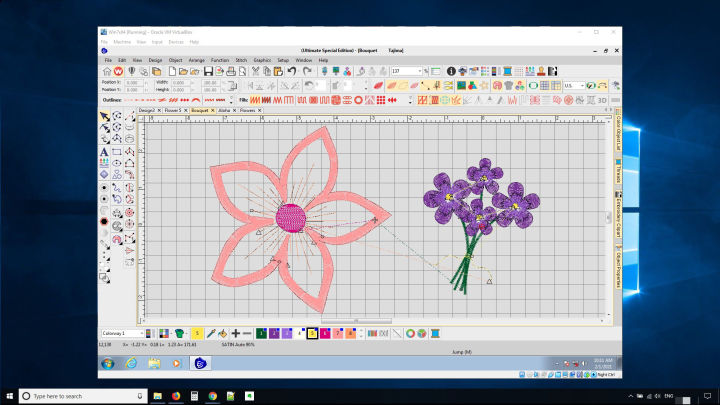Open the Stitch menu
Viewport: 720px width, 405px height.
[x=241, y=60]
